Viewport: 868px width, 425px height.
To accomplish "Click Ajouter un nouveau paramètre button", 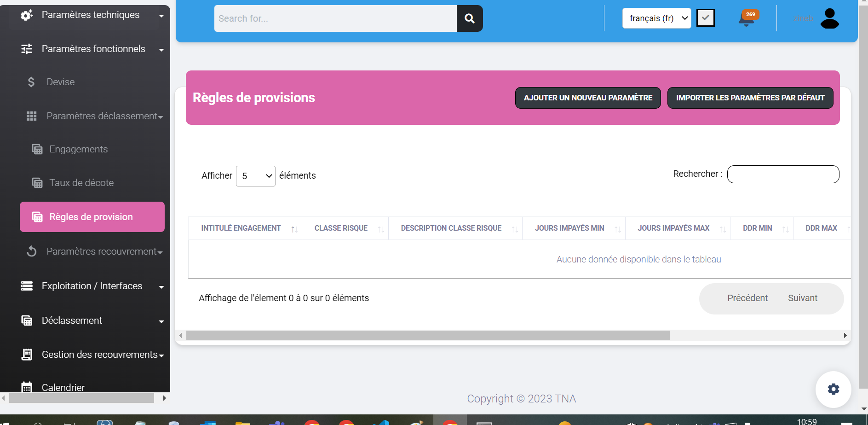I will pyautogui.click(x=587, y=98).
